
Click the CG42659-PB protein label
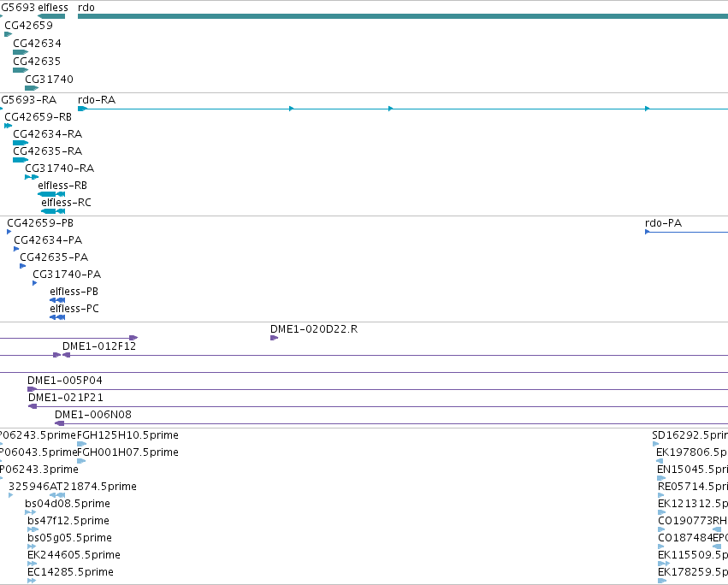[40, 223]
